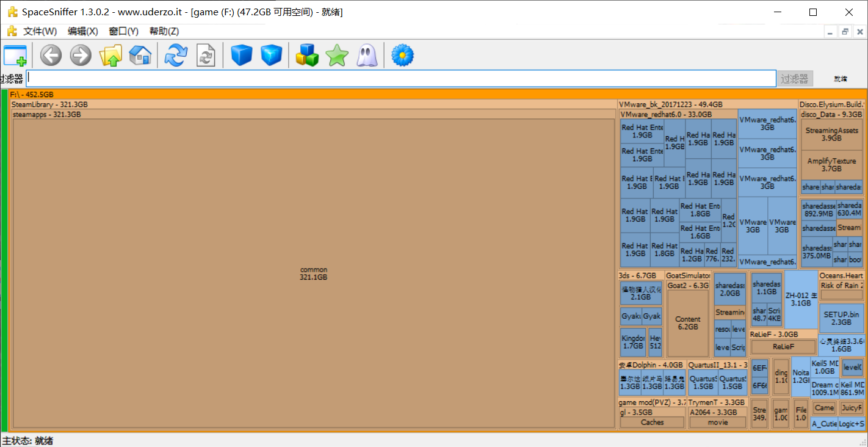Viewport: 868px width, 447px height.
Task: Click the New View toolbar icon
Action: [15, 56]
